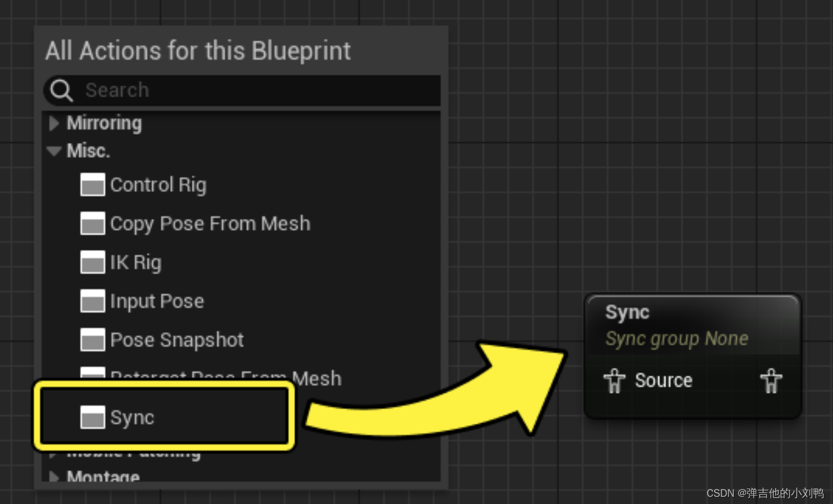833x504 pixels.
Task: Select the Copy Pose From Mesh entry
Action: pyautogui.click(x=210, y=224)
